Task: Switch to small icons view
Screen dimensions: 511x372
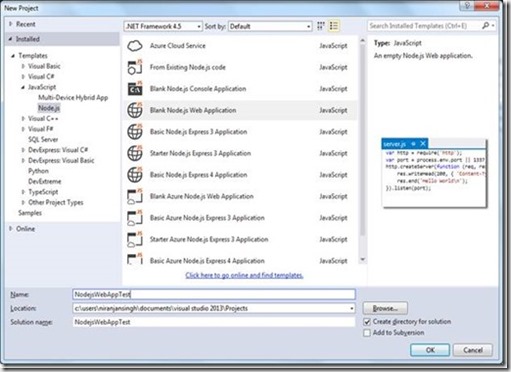Action: coord(321,26)
